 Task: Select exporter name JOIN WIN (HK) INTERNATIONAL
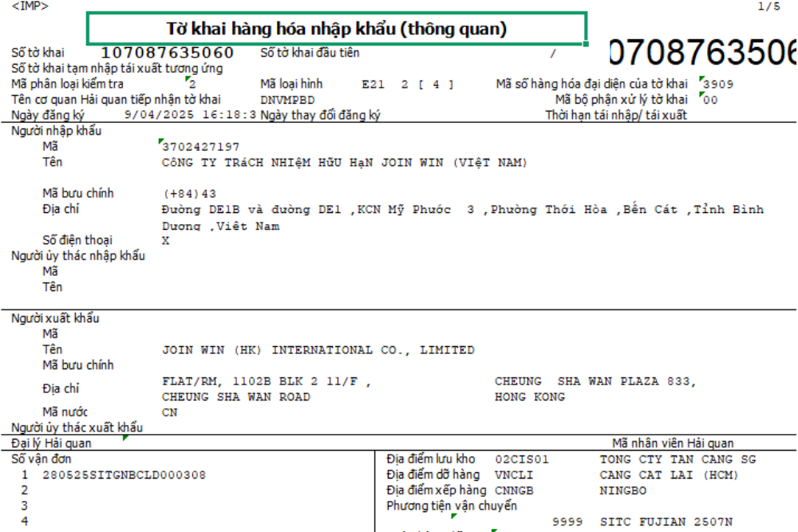(x=318, y=349)
